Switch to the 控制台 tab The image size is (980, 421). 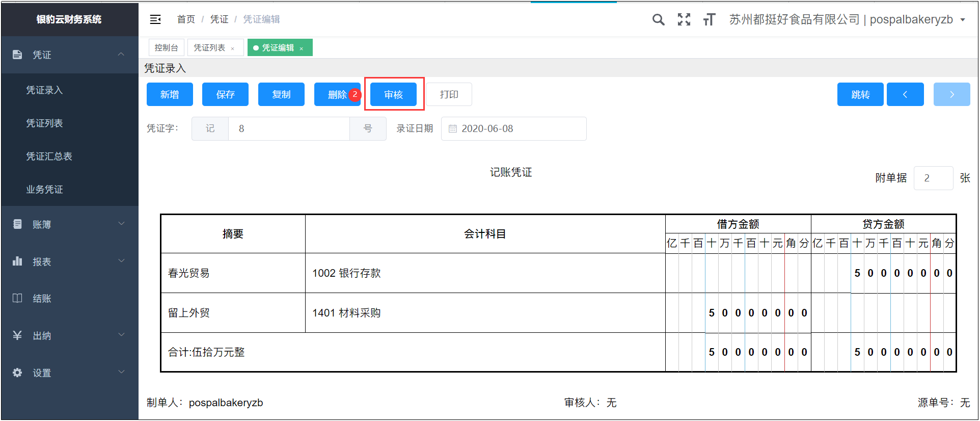166,47
